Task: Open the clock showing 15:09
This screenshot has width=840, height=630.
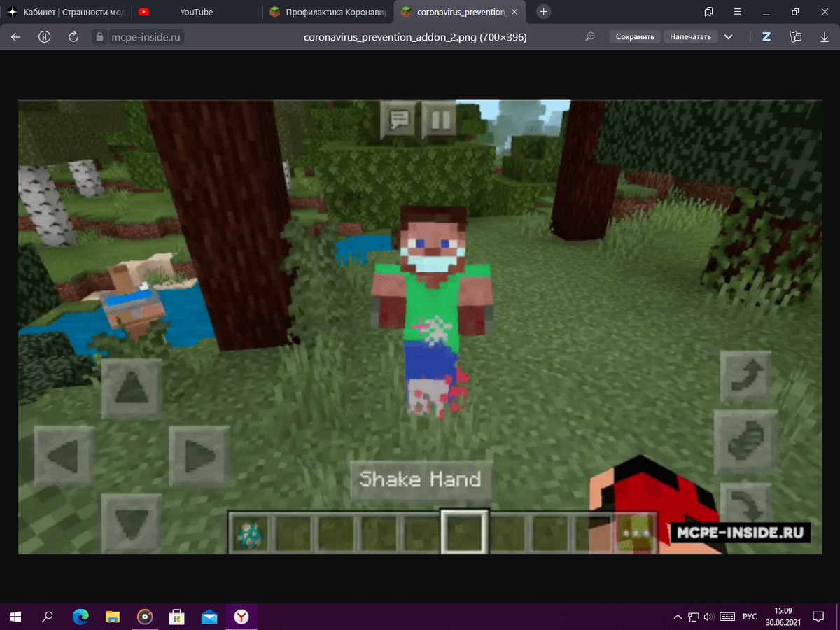Action: tap(784, 617)
